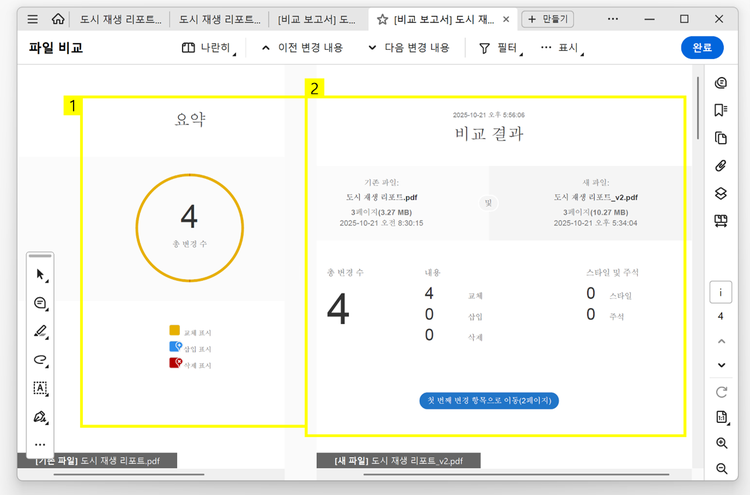Select the text box selection tool

pos(40,388)
